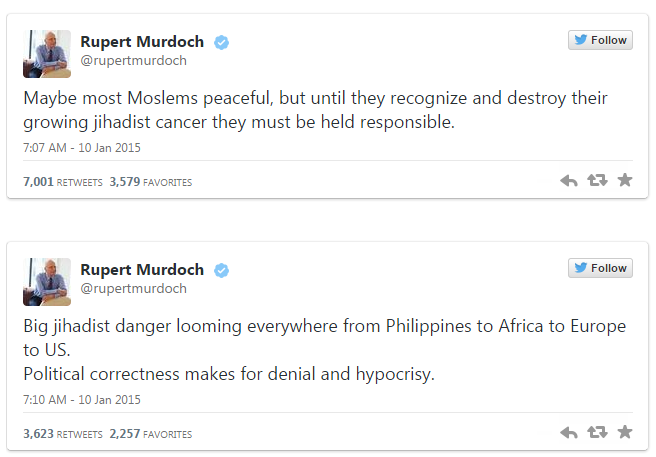Follow the account from second tweet

(600, 268)
